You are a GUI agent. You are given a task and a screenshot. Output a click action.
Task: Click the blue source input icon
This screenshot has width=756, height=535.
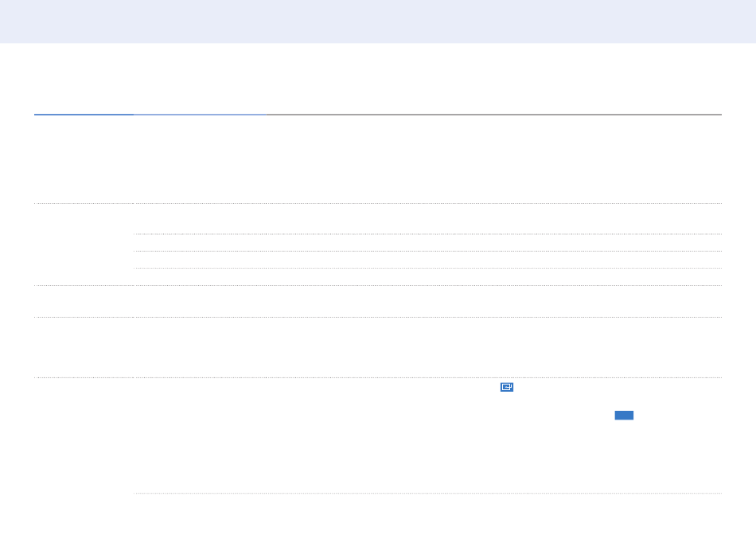click(x=507, y=387)
